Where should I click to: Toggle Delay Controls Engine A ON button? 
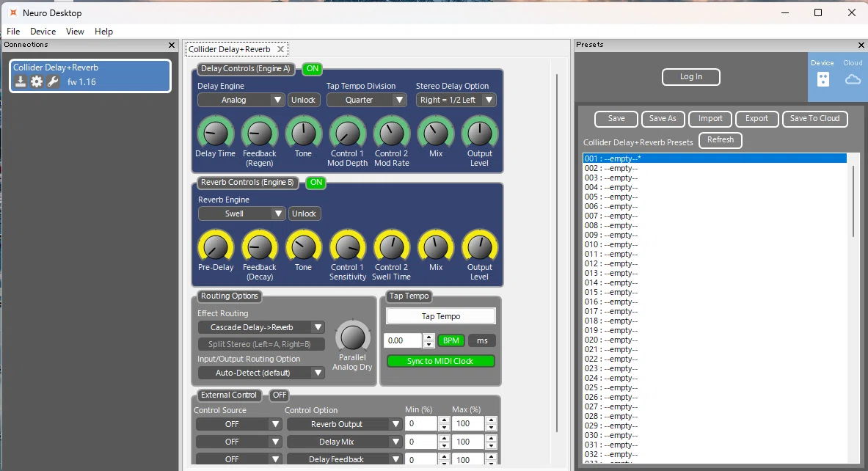313,69
